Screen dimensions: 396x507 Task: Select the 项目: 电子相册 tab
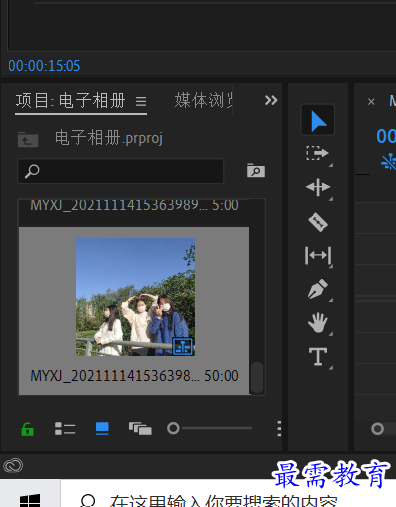70,101
